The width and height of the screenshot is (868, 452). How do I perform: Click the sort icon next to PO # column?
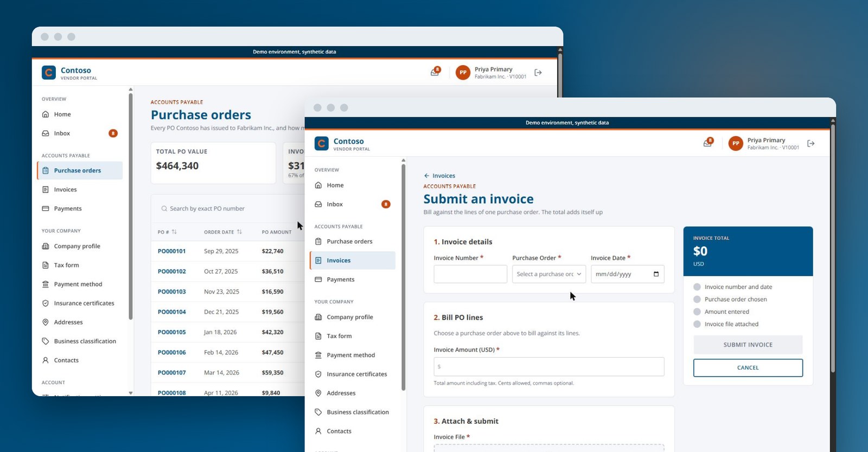pyautogui.click(x=174, y=232)
